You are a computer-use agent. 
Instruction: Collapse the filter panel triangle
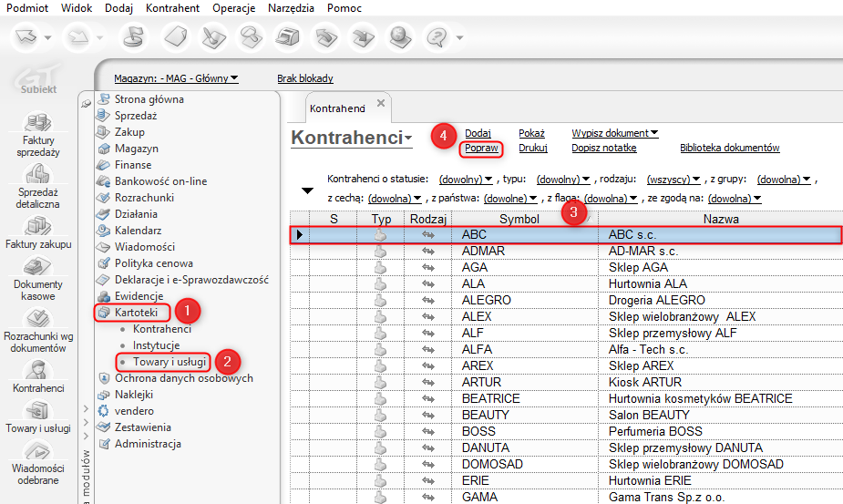(307, 190)
